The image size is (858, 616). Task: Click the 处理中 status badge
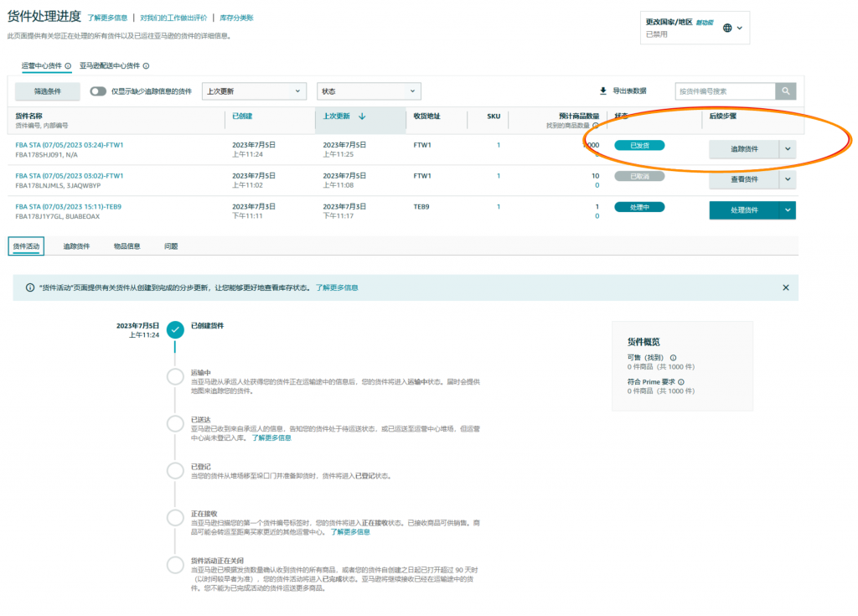[x=639, y=207]
